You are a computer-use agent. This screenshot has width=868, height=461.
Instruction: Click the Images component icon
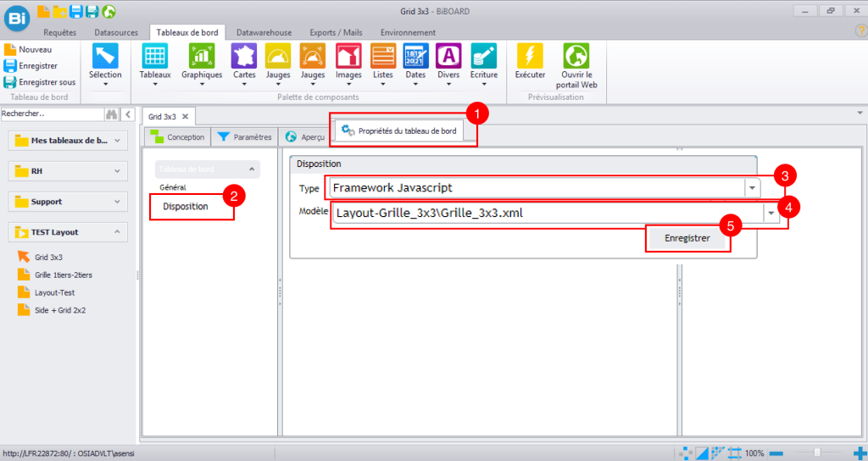[348, 56]
